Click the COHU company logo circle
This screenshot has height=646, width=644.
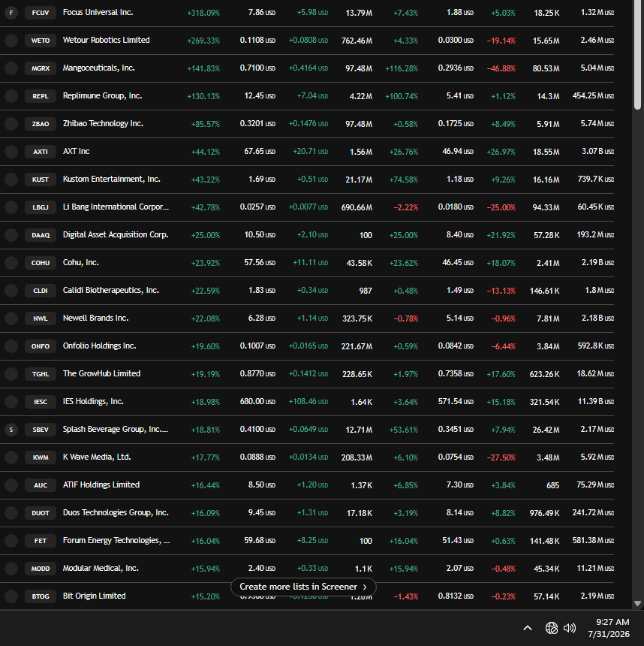tap(11, 263)
